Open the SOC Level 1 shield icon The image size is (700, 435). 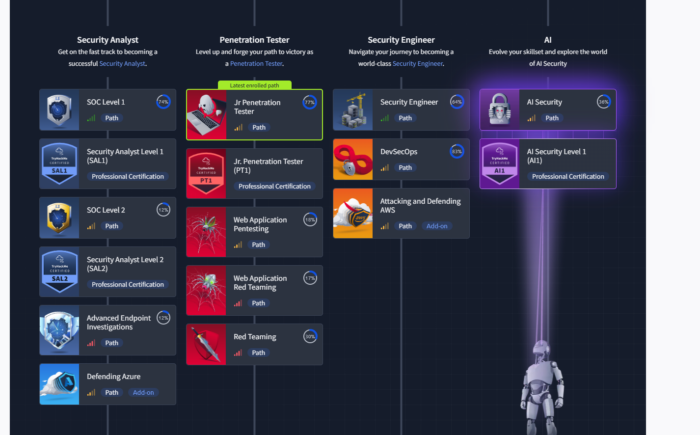tap(59, 110)
